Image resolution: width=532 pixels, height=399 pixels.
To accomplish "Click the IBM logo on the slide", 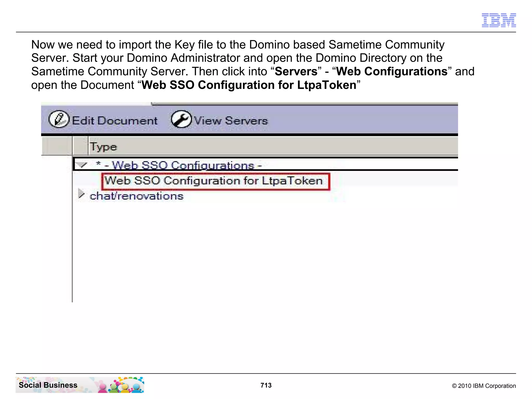I will (499, 20).
